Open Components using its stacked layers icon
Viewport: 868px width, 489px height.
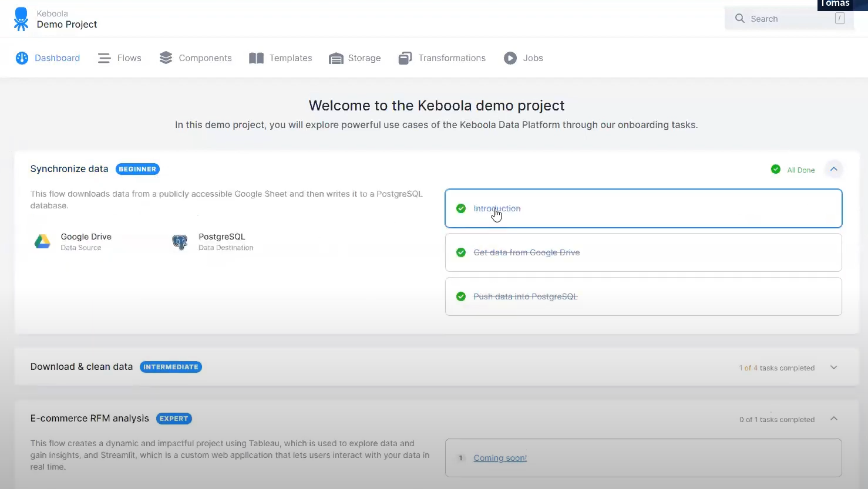[165, 58]
